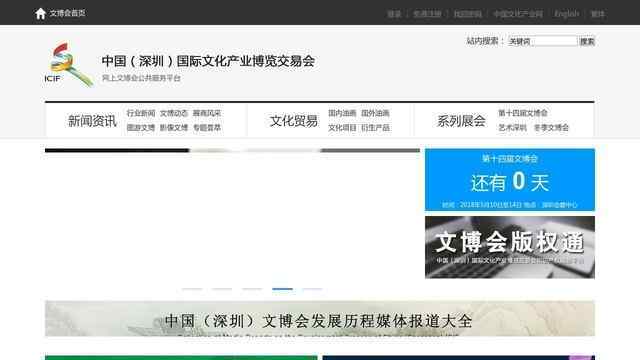Select the 国内油画 submenu link
Viewport: 640px width, 360px height.
click(342, 113)
